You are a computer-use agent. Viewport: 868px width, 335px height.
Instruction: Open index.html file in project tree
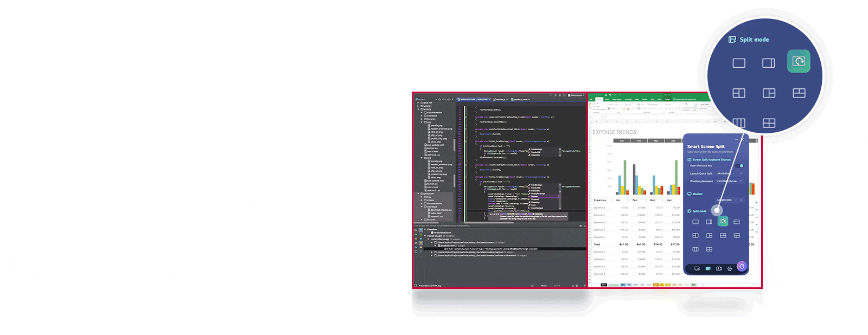tap(432, 152)
